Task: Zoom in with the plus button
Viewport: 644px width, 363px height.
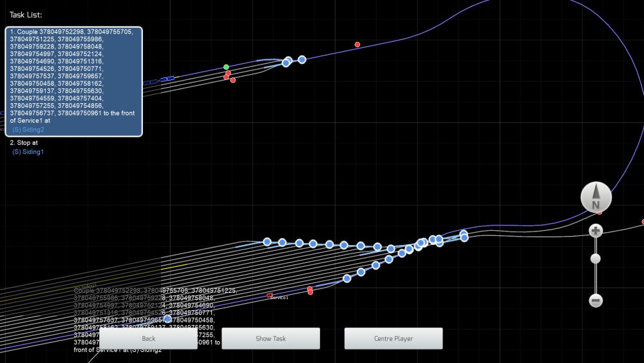Action: point(596,231)
